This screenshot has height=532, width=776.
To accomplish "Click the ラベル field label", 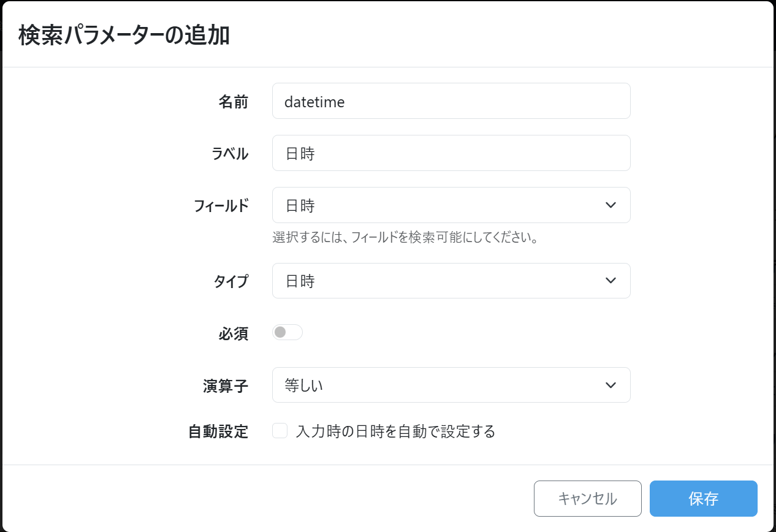I will tap(230, 154).
